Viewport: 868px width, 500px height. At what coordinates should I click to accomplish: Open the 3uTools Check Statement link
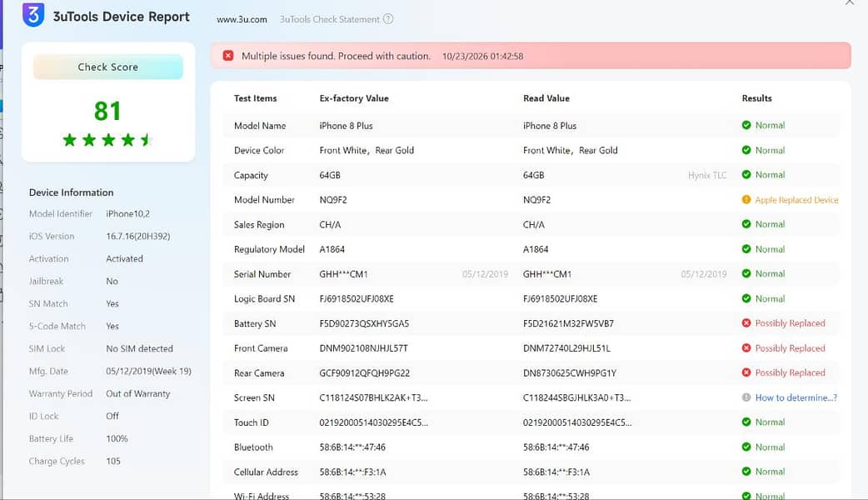[329, 19]
